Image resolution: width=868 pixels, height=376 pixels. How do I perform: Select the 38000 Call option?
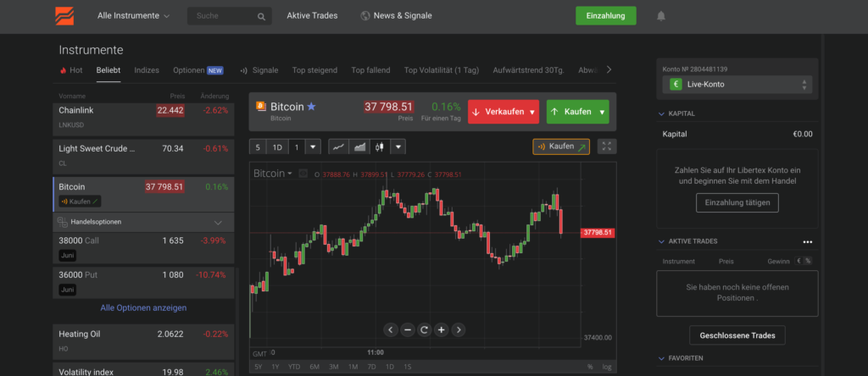143,248
